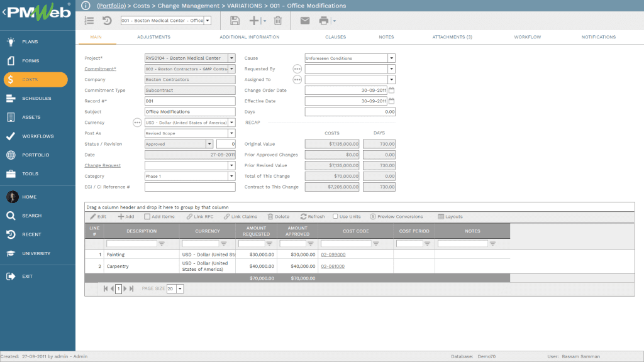
Task: Switch to the Workflow tab
Action: coord(528,37)
